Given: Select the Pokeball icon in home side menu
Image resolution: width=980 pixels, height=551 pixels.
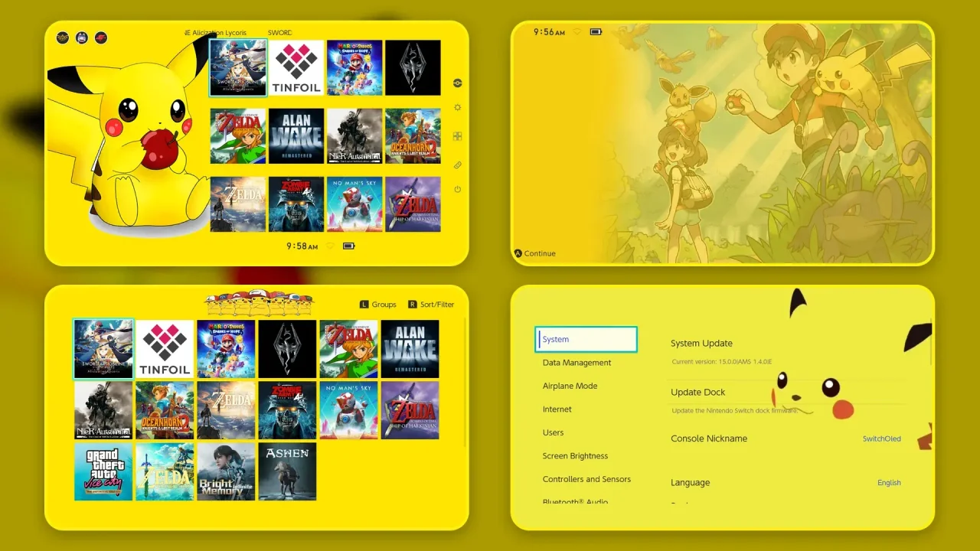Looking at the screenshot, I should (458, 83).
